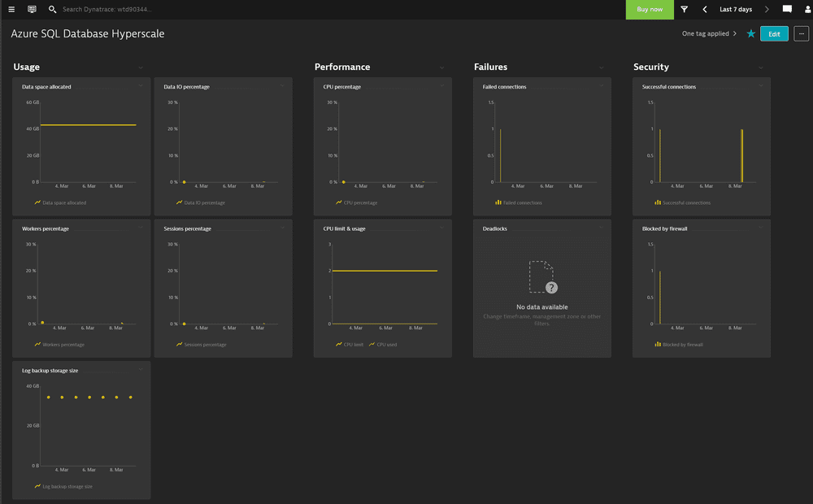Click the previous timeframe arrow
Image resolution: width=813 pixels, height=504 pixels.
pyautogui.click(x=704, y=9)
